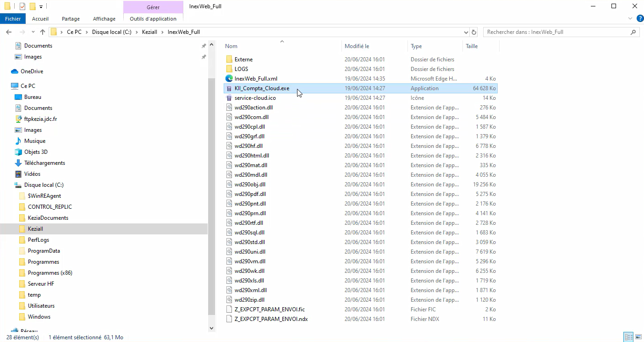Viewport: 644px width, 342px height.
Task: Click the Keziall breadcrumb in the address bar
Action: [150, 32]
